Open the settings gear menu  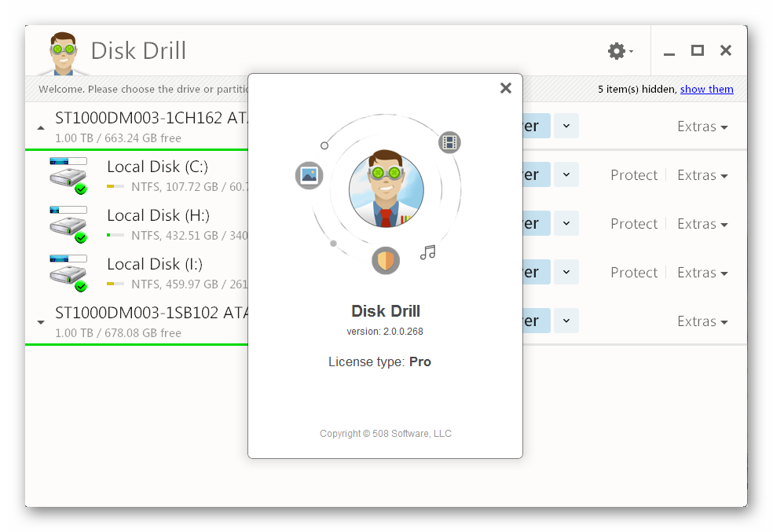pyautogui.click(x=620, y=51)
